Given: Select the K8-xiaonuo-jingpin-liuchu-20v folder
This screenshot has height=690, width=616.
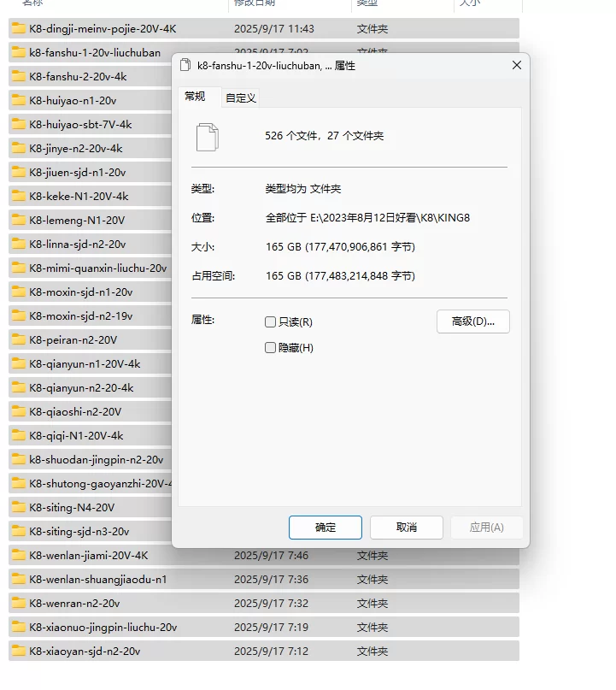Looking at the screenshot, I should tap(103, 628).
